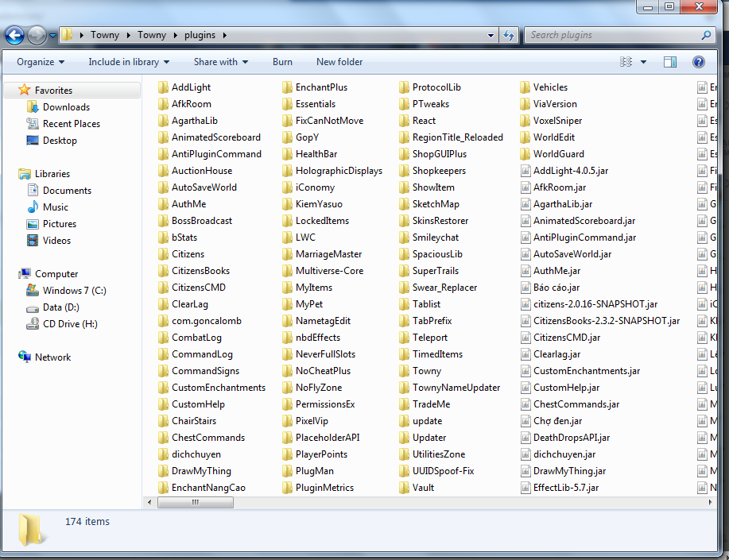This screenshot has height=560, width=729.
Task: Open the Organize menu
Action: 41,62
